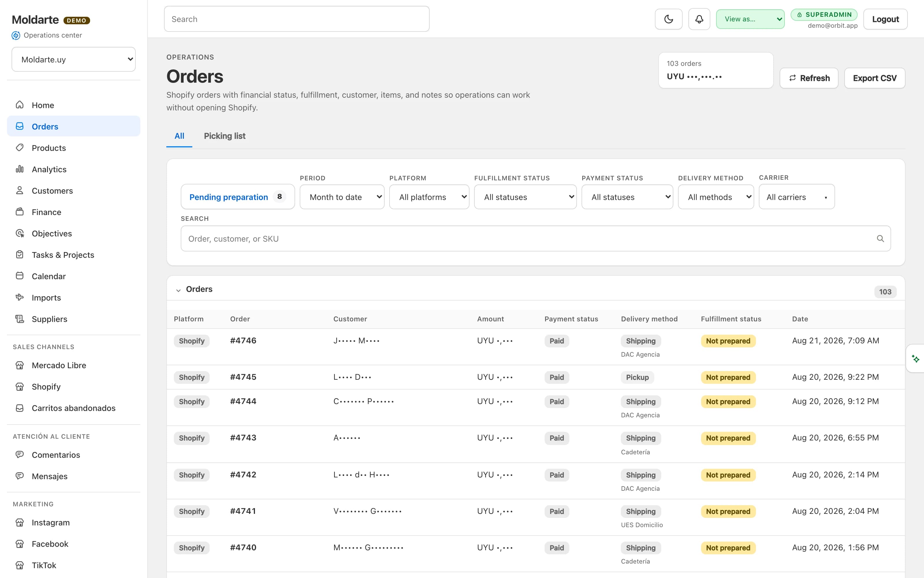The width and height of the screenshot is (924, 578).
Task: Toggle the Pending preparation filter
Action: coord(237,197)
